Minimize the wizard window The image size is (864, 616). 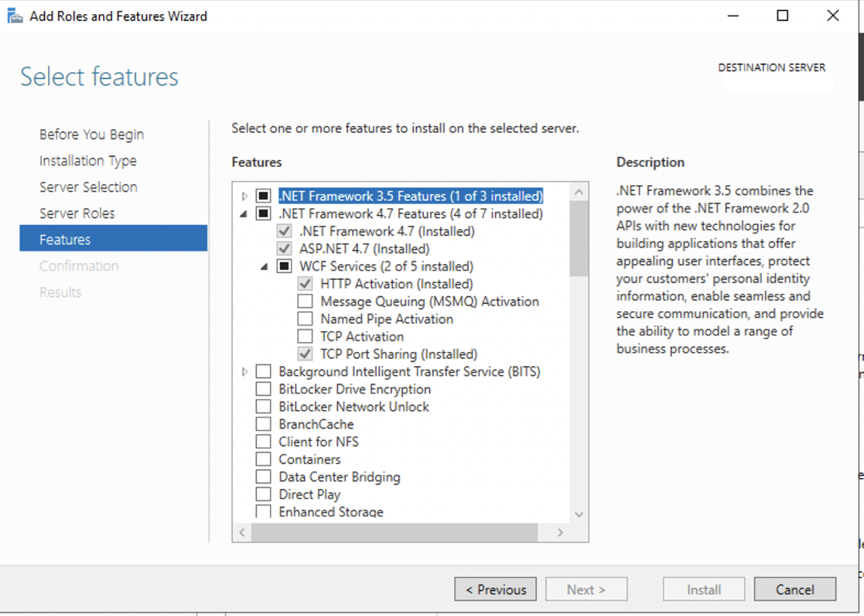733,16
